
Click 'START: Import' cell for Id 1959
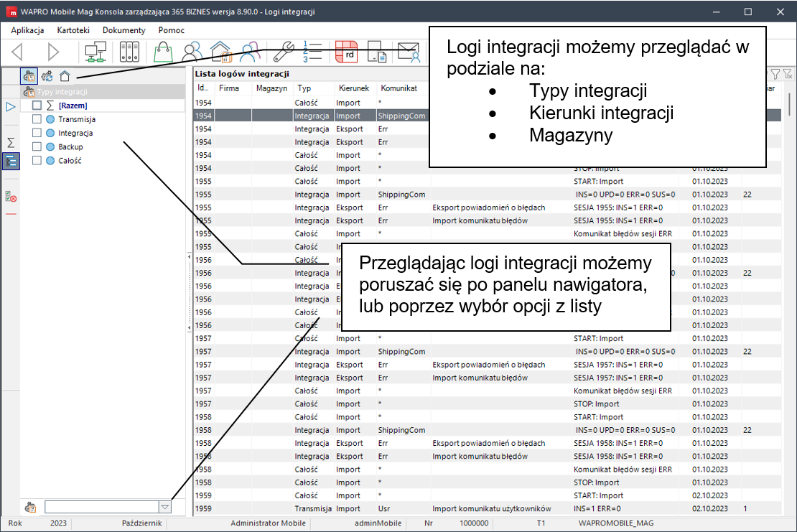[598, 495]
